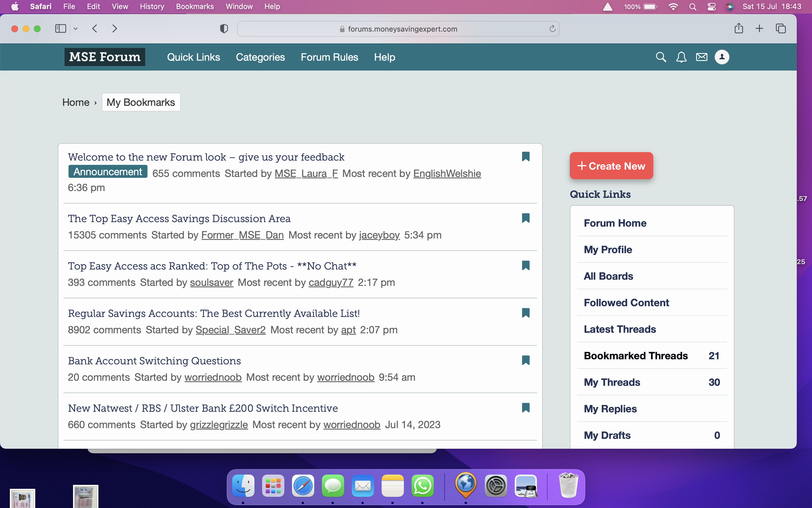Image resolution: width=812 pixels, height=508 pixels.
Task: Click Safari sidebar toggle icon
Action: (60, 29)
